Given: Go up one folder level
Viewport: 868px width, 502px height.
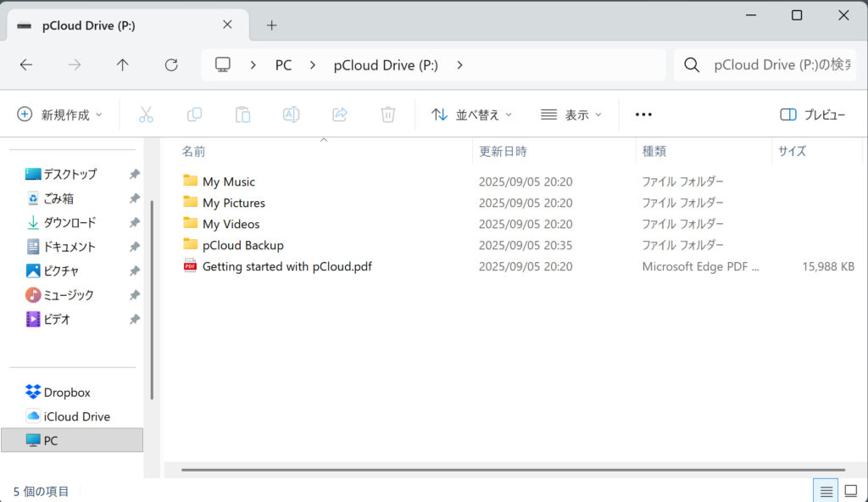Looking at the screenshot, I should pos(122,64).
